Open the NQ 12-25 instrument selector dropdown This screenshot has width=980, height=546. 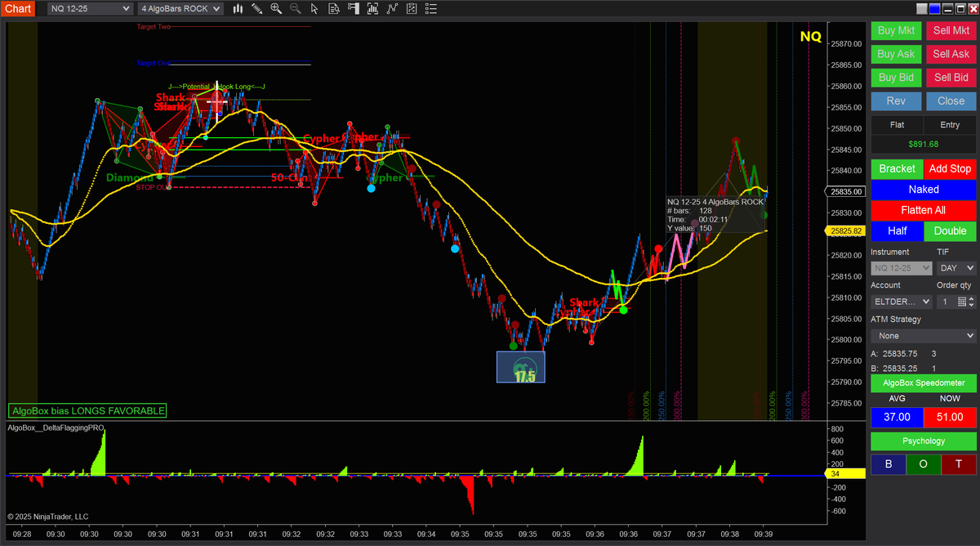(x=90, y=9)
